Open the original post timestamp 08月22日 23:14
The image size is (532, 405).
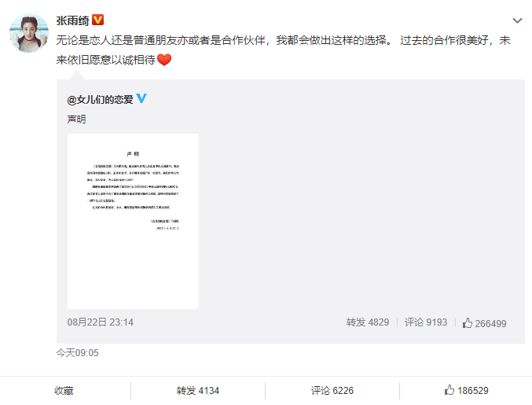click(x=100, y=322)
